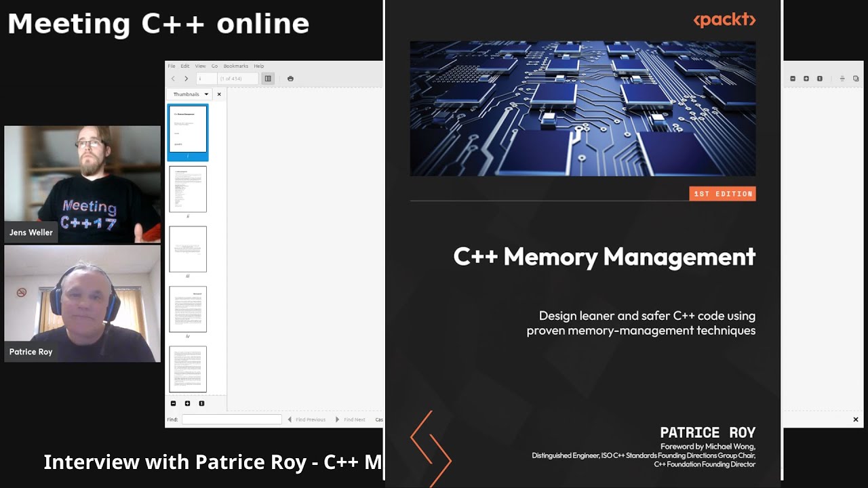Go to next page arrow in toolbar
This screenshot has width=868, height=488.
(x=186, y=79)
